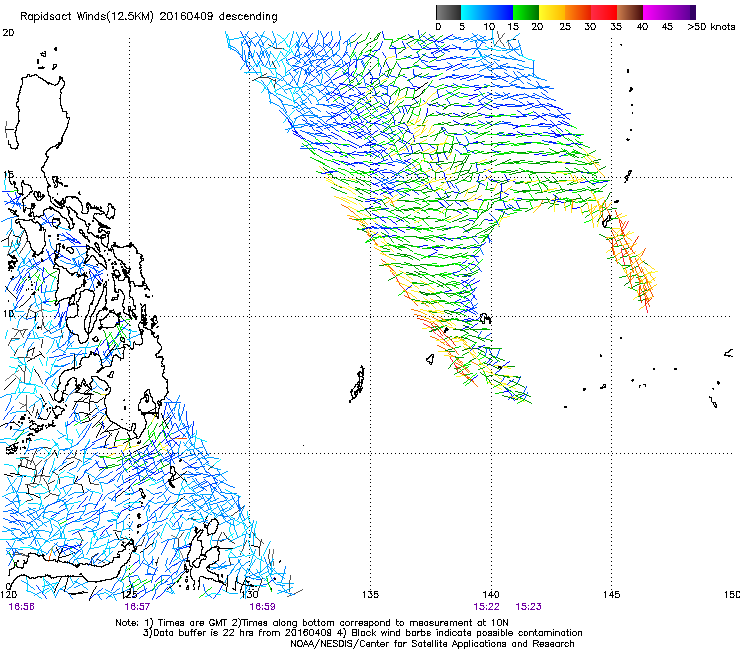Click the '135' longitude axis label
The height and width of the screenshot is (650, 740).
coord(370,594)
